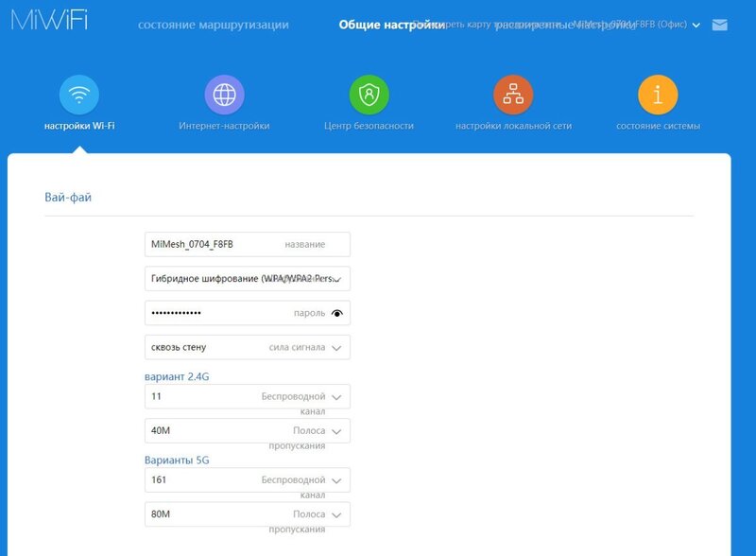
Task: Select the Общие настройки tab
Action: 391,26
